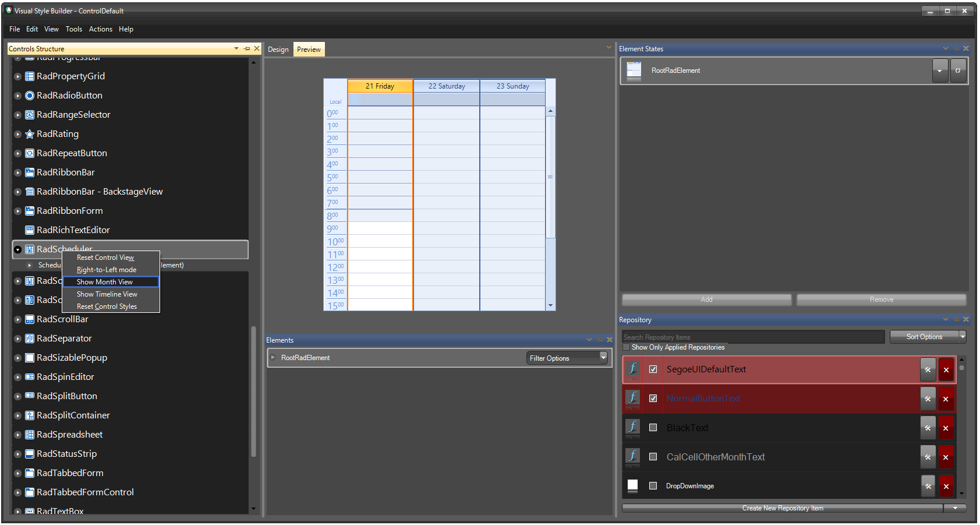Viewport: 980px width, 525px height.
Task: Open the Tools menu
Action: coord(74,29)
